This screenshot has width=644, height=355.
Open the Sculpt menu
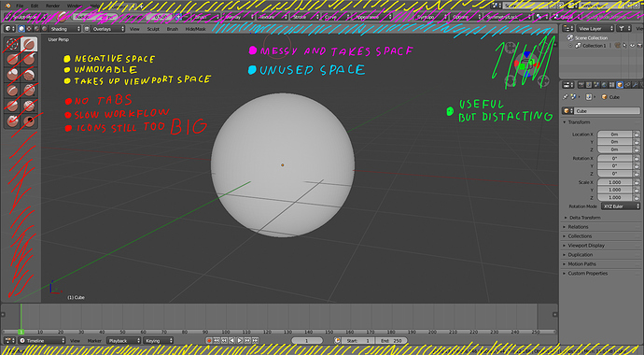tap(153, 29)
